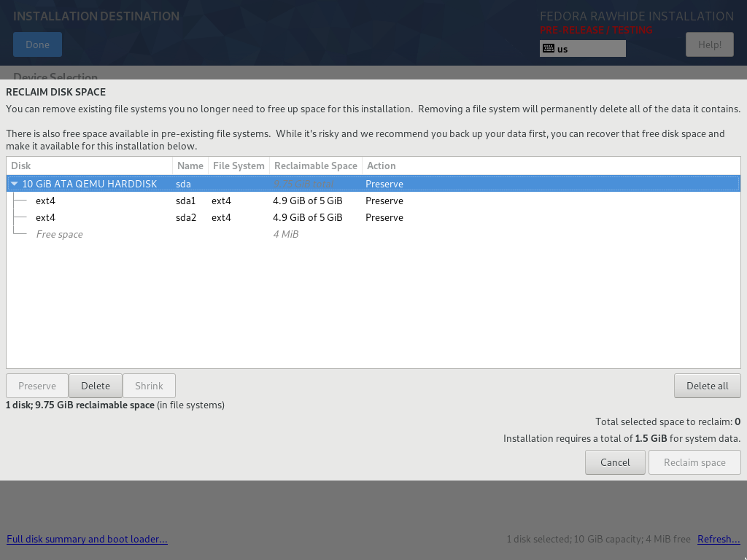Open the Help! button

709,44
